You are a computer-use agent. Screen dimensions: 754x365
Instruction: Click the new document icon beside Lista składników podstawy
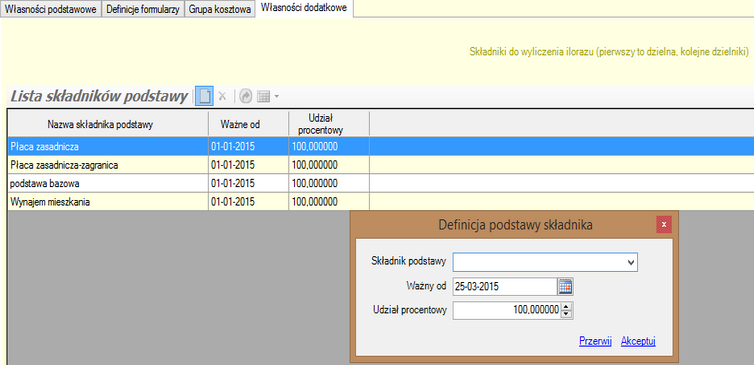204,96
